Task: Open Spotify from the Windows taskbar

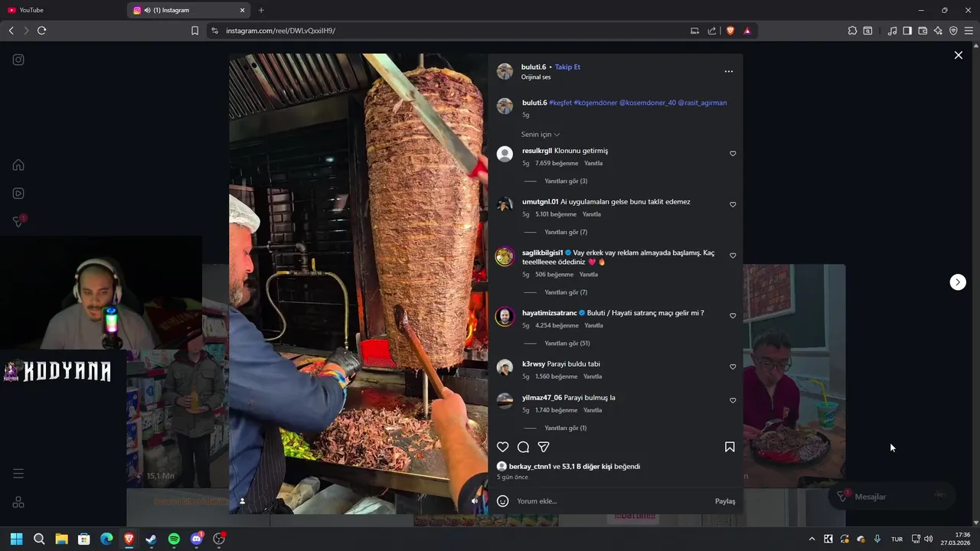Action: click(174, 539)
